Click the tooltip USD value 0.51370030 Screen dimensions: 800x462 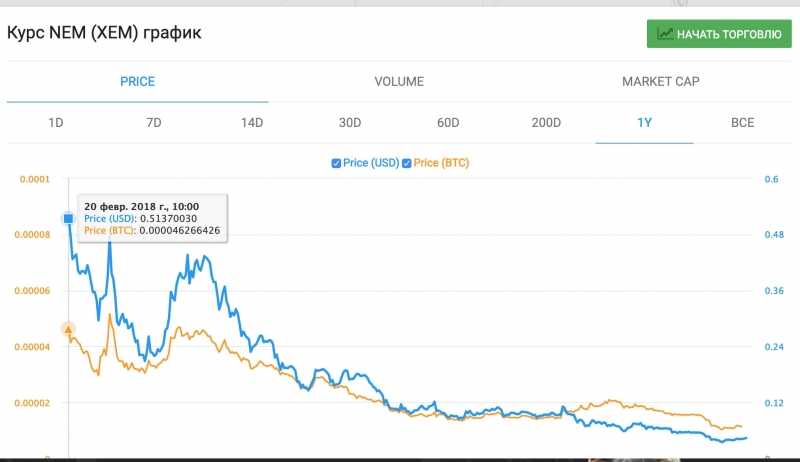[168, 218]
